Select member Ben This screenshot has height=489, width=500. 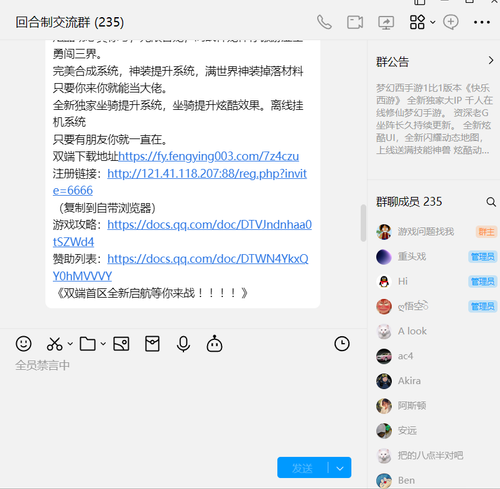(435, 480)
